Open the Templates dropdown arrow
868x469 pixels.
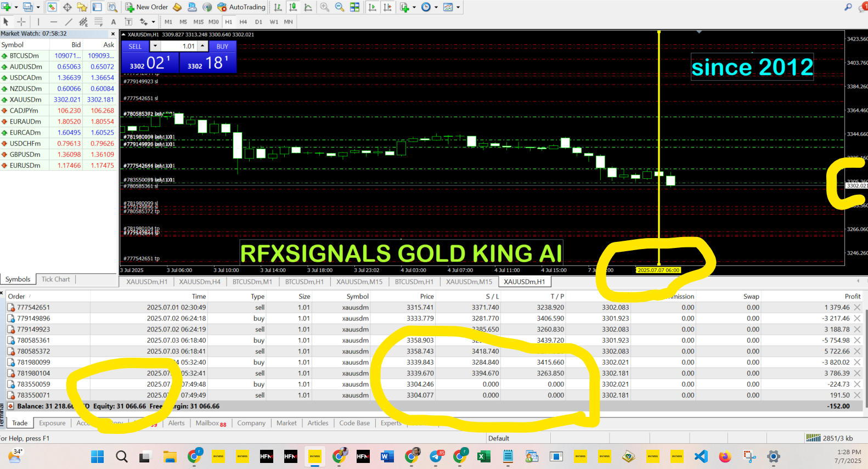pos(458,7)
